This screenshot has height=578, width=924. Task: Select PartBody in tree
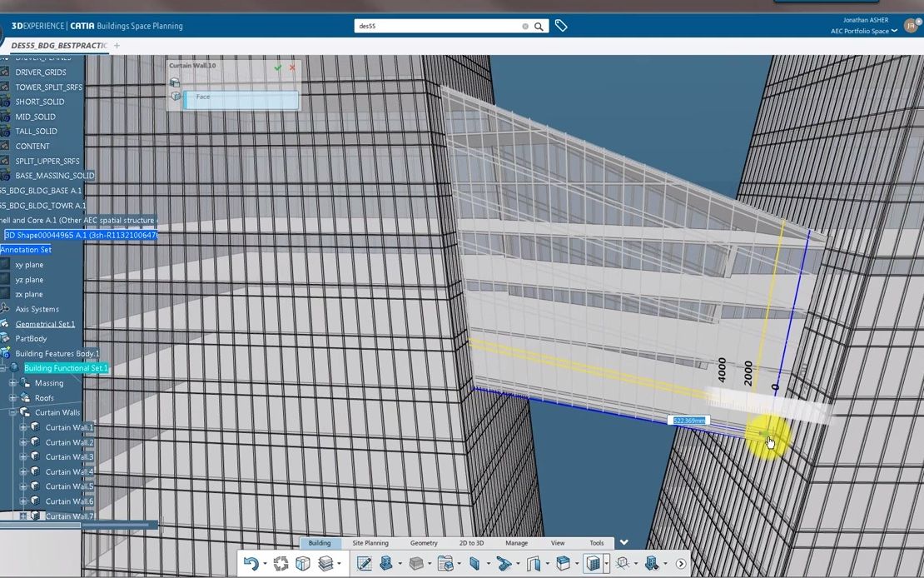[x=31, y=338]
